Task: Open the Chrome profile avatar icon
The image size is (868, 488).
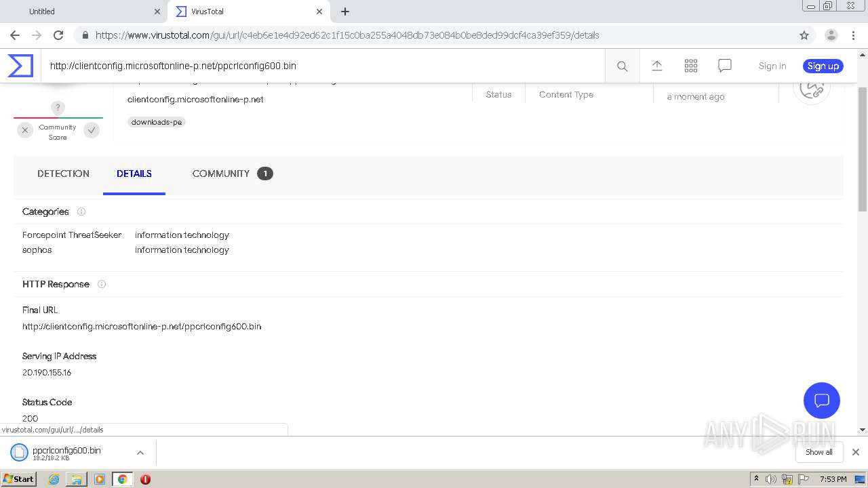Action: 831,35
